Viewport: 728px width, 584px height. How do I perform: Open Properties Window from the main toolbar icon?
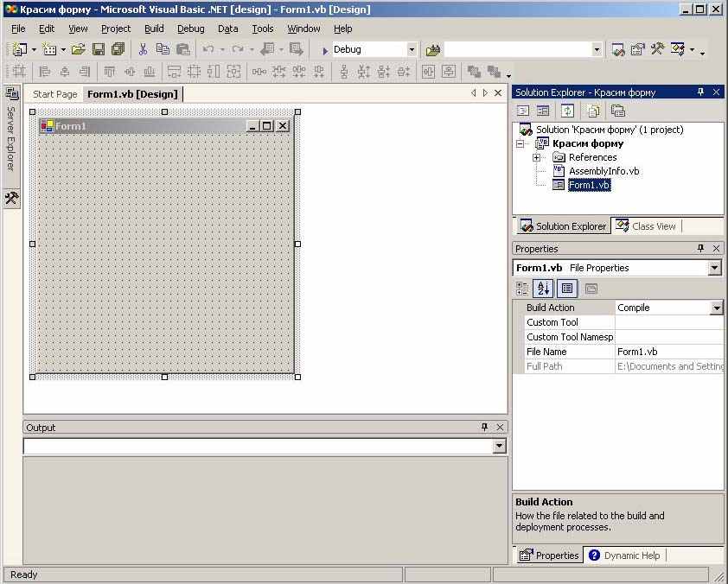(x=637, y=49)
